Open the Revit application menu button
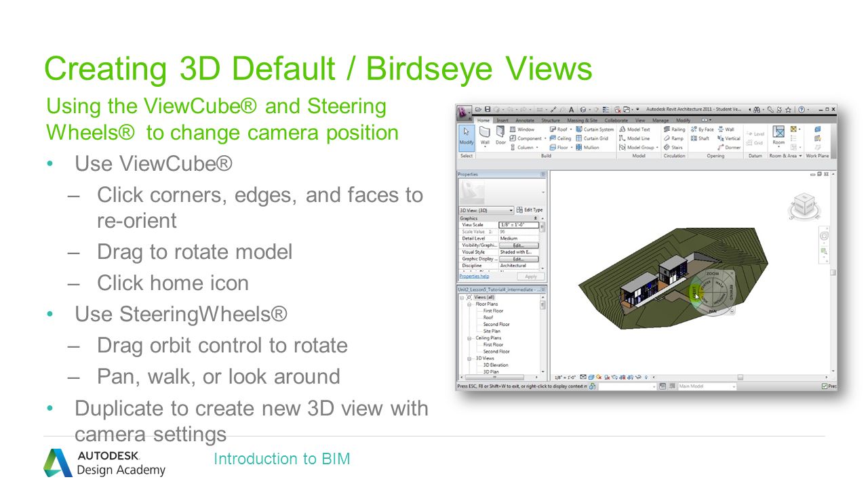This screenshot has width=868, height=488. (x=465, y=112)
